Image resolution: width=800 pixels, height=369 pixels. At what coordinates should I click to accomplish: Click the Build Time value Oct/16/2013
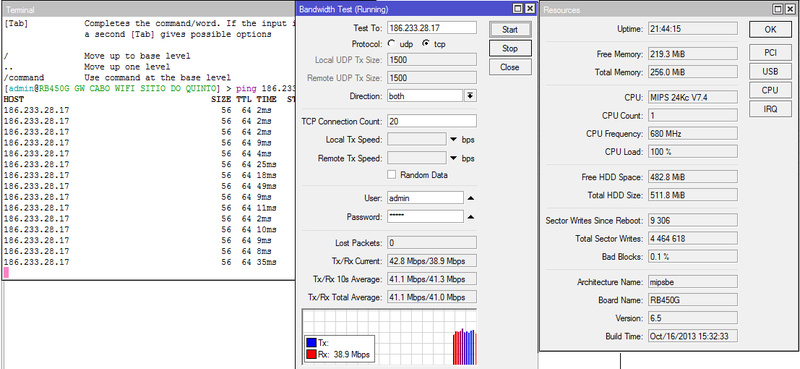click(692, 336)
